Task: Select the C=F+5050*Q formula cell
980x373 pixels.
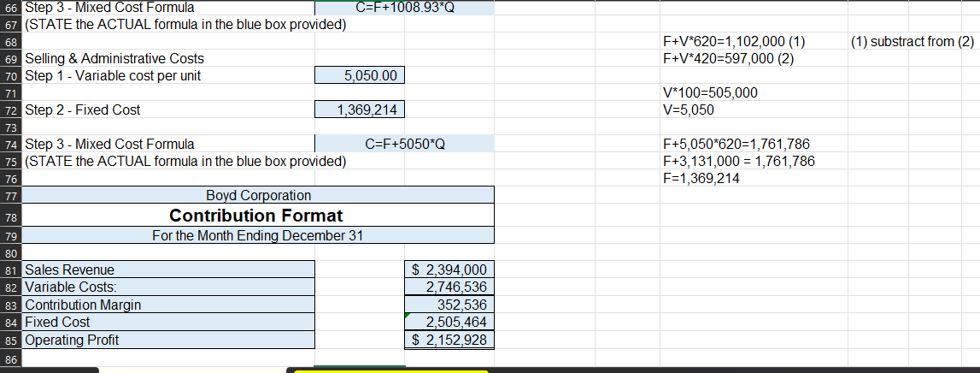Action: [x=404, y=144]
